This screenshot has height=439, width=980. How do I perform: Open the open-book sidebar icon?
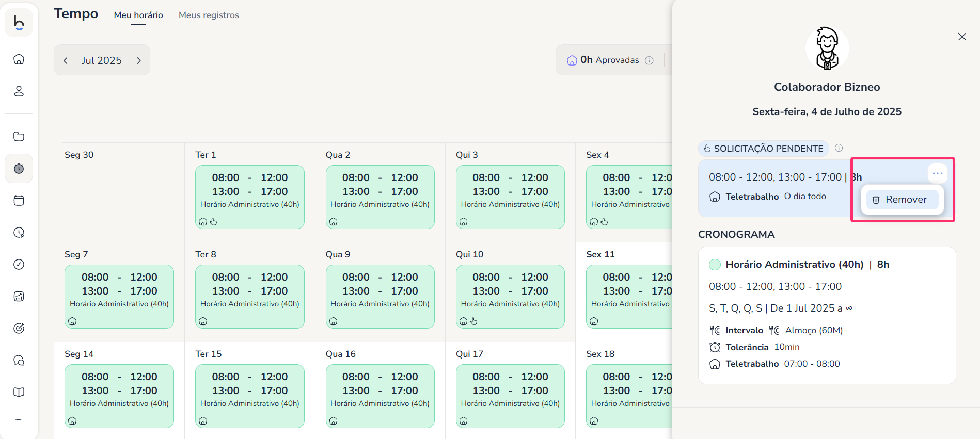coord(19,393)
